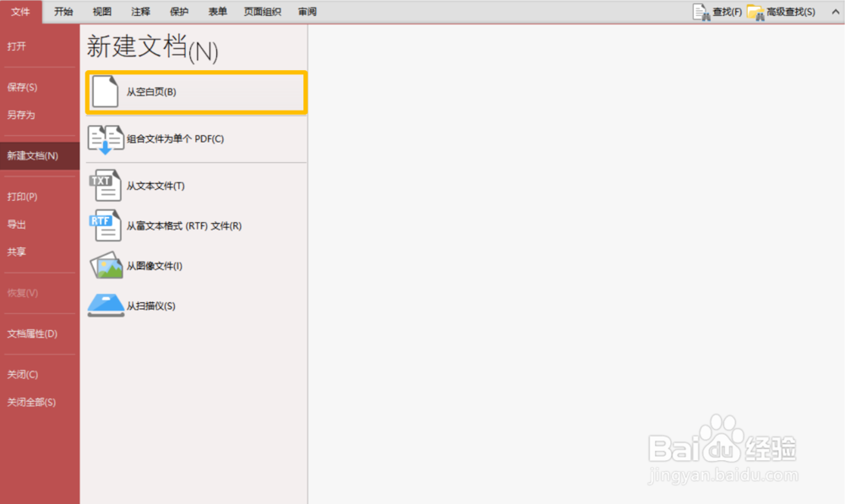
Task: Open the 文件 tab
Action: pos(20,11)
